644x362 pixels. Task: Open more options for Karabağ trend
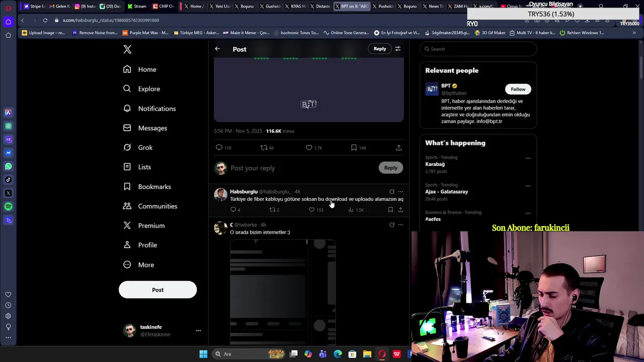[528, 158]
